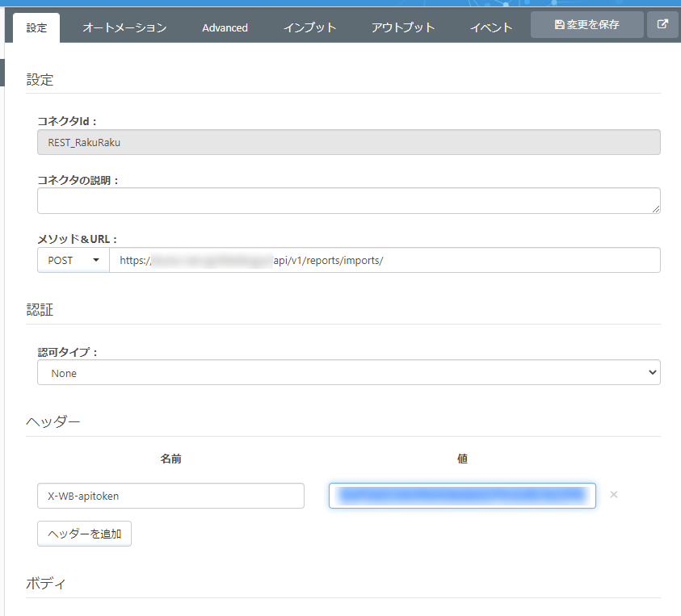Grab the description textarea resize handle
681x616 pixels.
656,209
